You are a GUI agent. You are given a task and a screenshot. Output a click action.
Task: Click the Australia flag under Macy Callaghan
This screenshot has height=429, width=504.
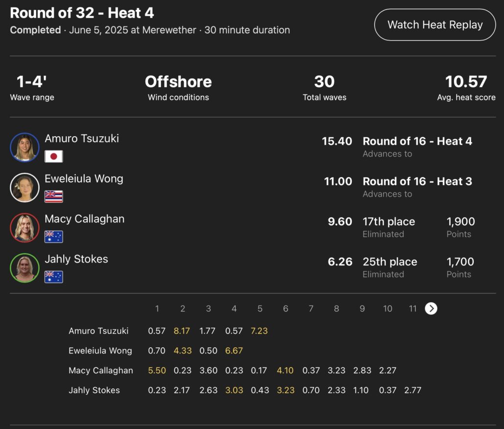tap(54, 237)
